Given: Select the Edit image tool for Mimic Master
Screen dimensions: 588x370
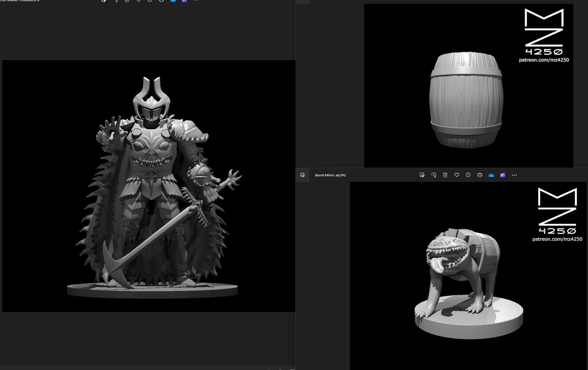Looking at the screenshot, I should coord(104,1).
